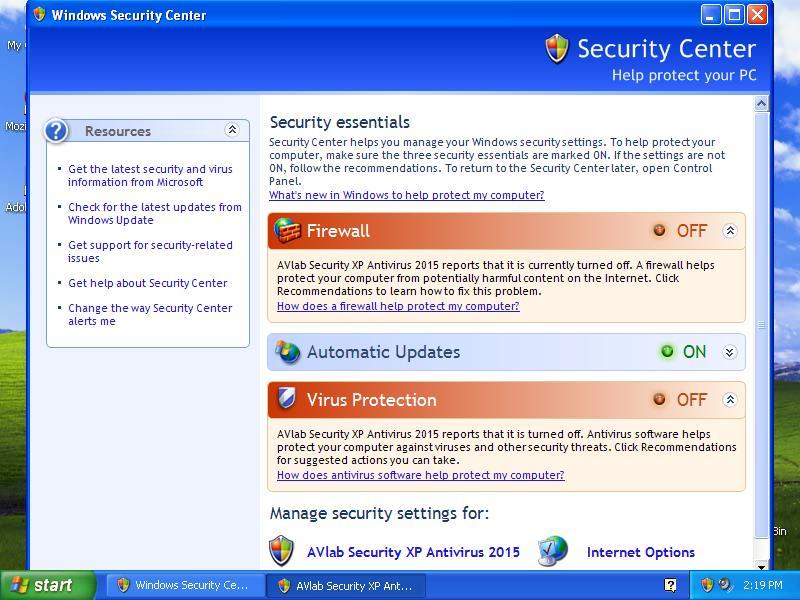
Task: Click the system tray help question icon
Action: tap(670, 585)
